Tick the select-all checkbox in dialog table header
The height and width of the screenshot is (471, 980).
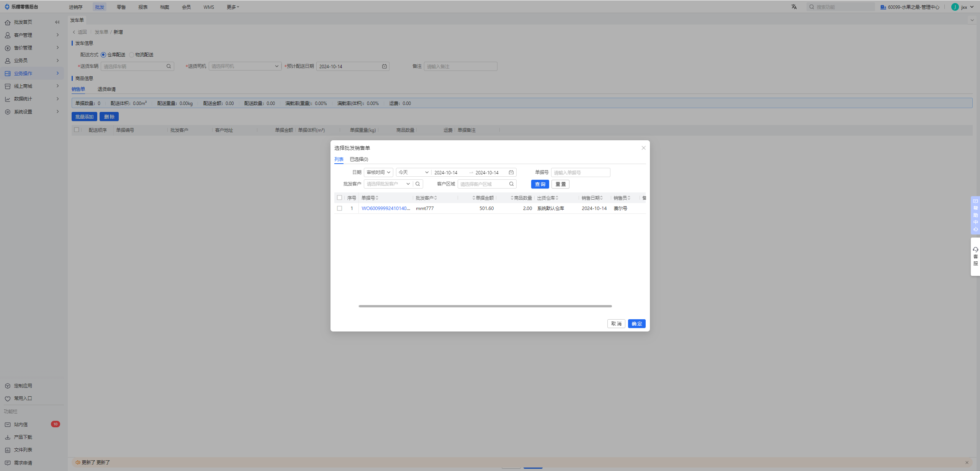click(339, 198)
